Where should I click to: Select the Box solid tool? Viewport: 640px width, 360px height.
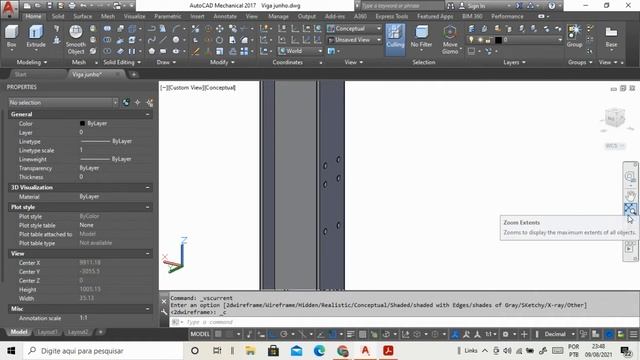[11, 37]
